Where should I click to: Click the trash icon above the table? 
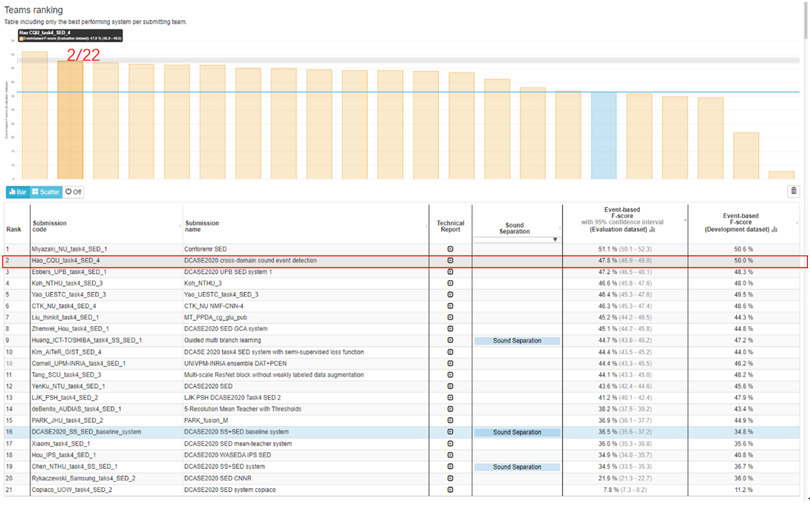794,191
